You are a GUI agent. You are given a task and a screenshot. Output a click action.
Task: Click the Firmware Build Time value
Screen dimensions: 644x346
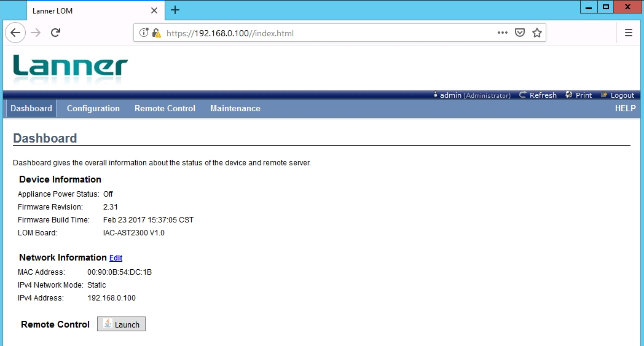coord(148,220)
